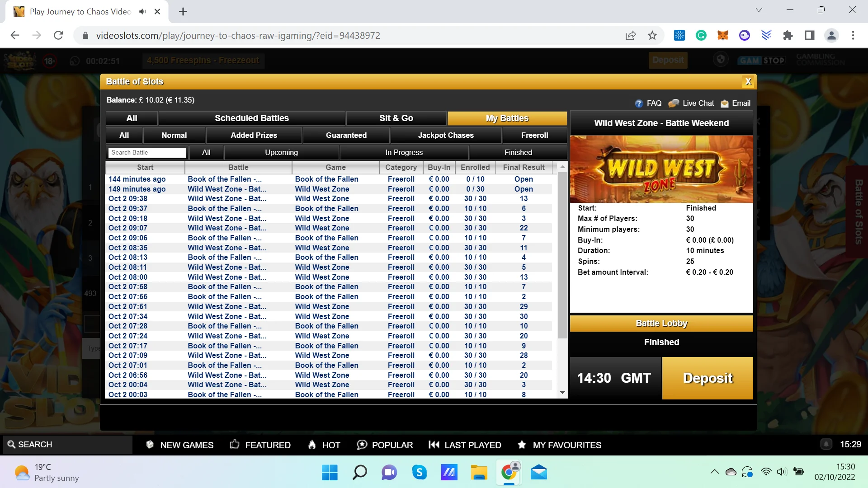
Task: Open HOT games category
Action: coord(324,445)
